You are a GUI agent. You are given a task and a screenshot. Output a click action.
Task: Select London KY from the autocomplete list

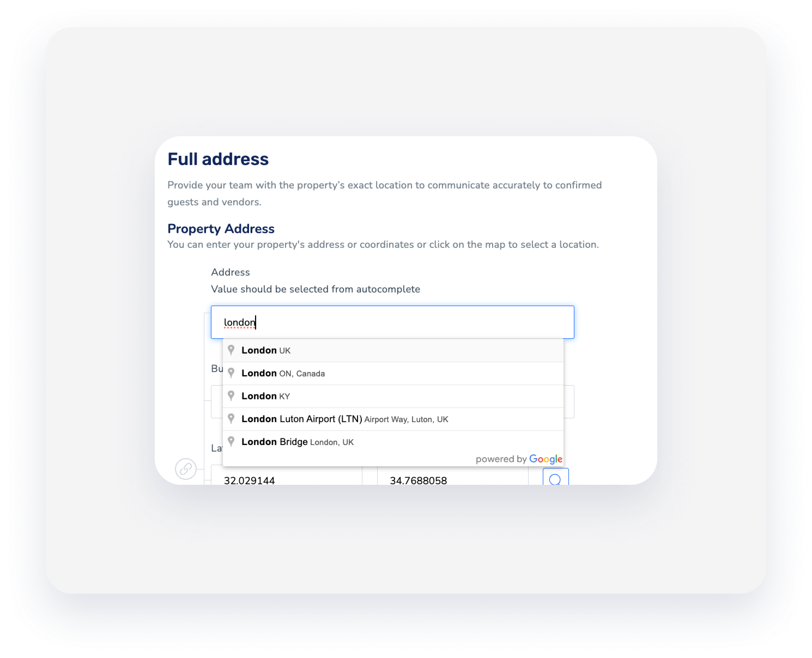point(265,396)
